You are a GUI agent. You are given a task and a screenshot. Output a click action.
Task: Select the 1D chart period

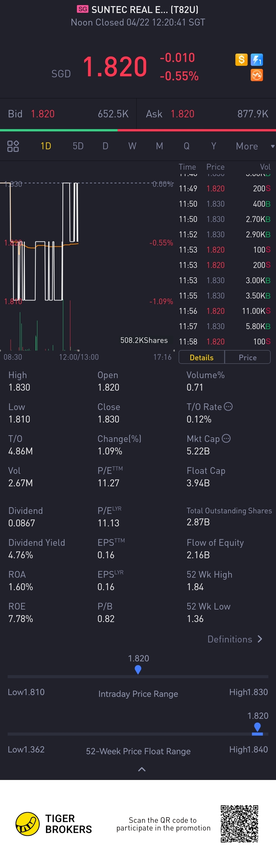[x=46, y=146]
